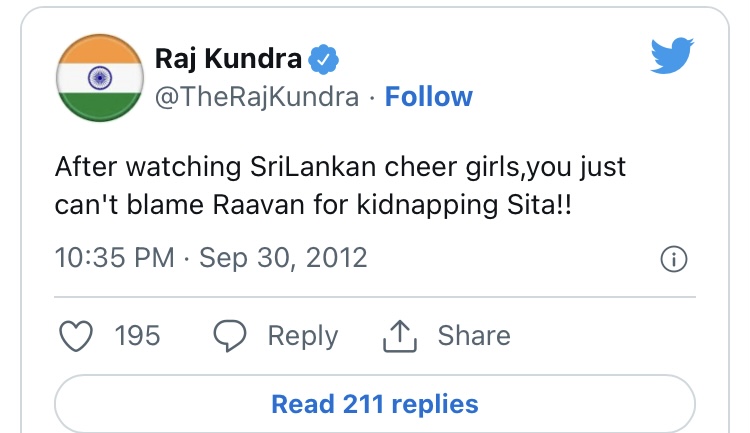Click the Twitter bird logo
Screen dimensions: 750x433
(672, 56)
